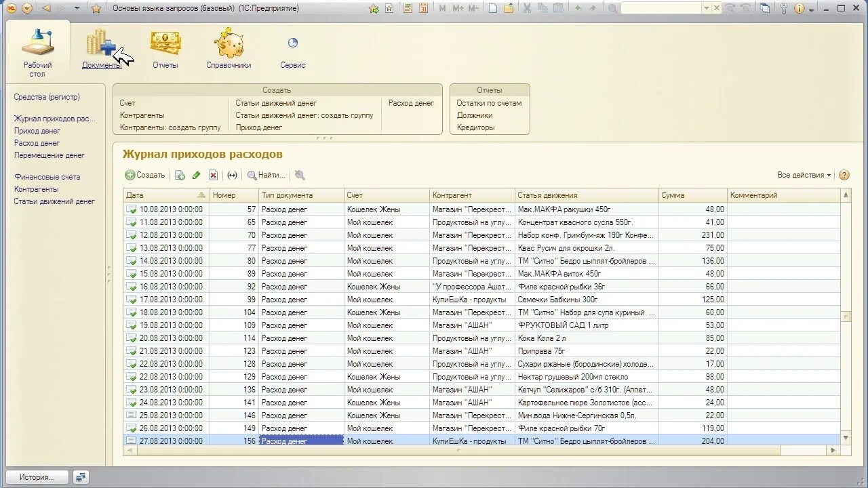
Task: Click the Сумма column header
Action: tap(693, 195)
